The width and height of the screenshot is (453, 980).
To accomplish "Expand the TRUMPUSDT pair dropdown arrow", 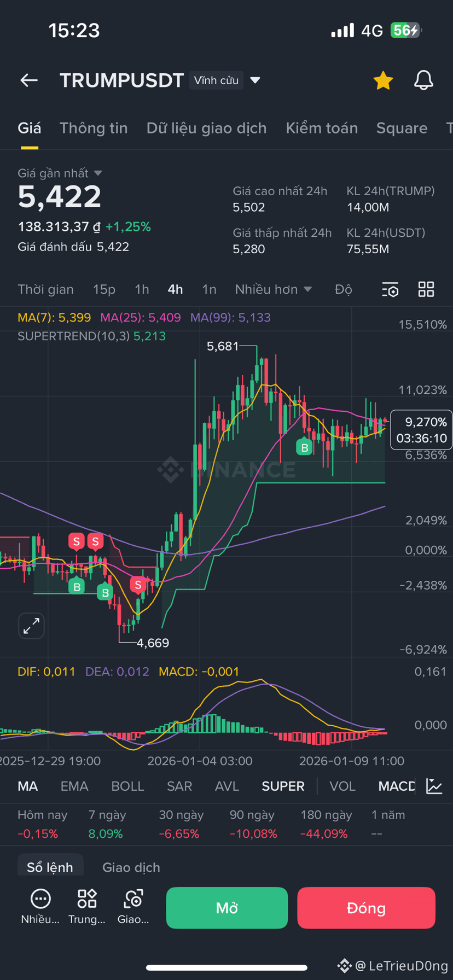I will point(255,80).
